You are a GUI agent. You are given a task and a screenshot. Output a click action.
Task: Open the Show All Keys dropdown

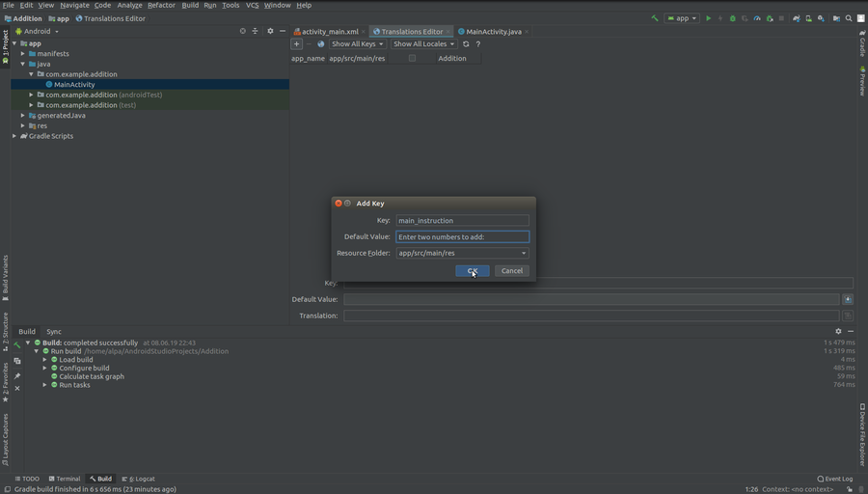point(357,43)
